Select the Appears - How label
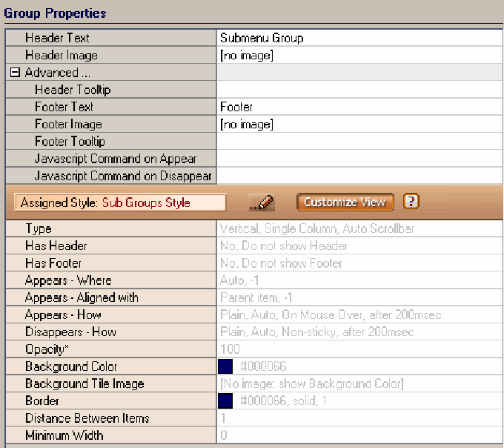The image size is (504, 448). tap(63, 315)
